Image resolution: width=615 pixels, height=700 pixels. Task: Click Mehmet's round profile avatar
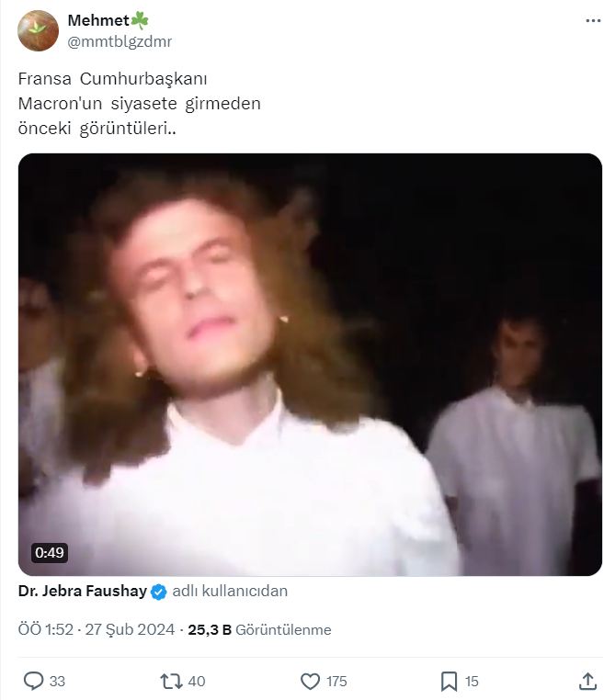click(x=39, y=30)
